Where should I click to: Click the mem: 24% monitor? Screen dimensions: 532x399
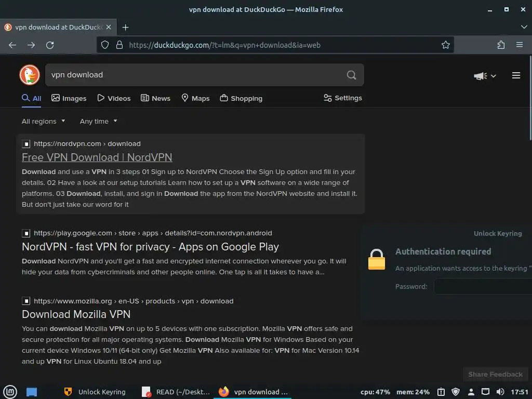pyautogui.click(x=413, y=392)
